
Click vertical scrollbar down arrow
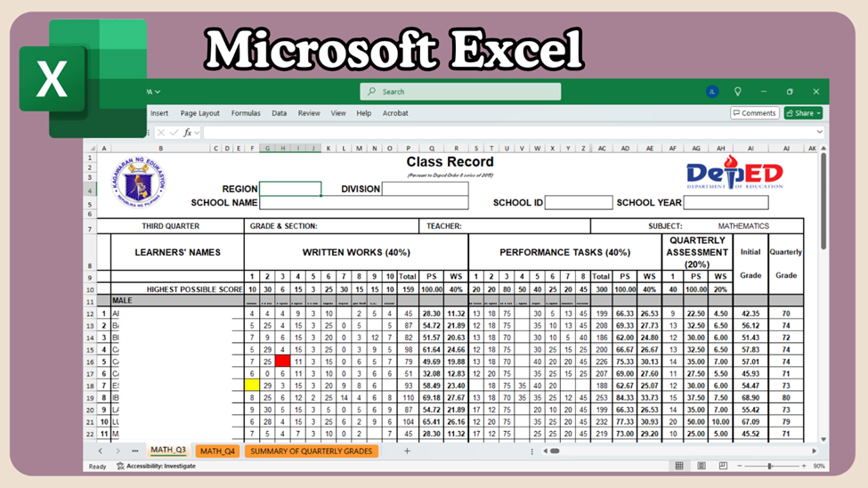pyautogui.click(x=823, y=439)
